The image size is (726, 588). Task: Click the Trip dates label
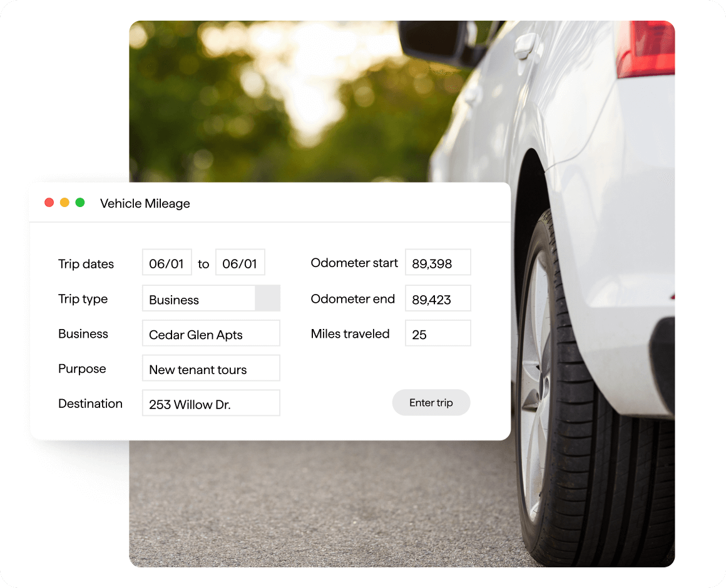[86, 264]
